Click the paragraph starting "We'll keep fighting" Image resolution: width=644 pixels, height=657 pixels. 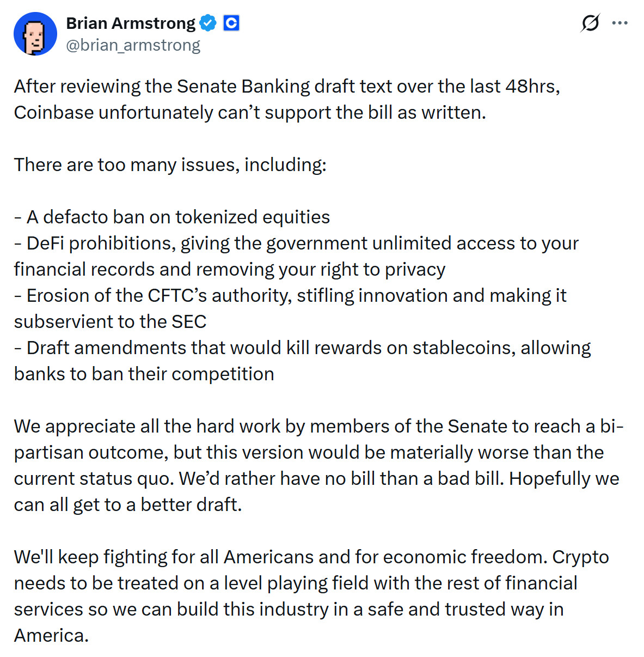311,596
